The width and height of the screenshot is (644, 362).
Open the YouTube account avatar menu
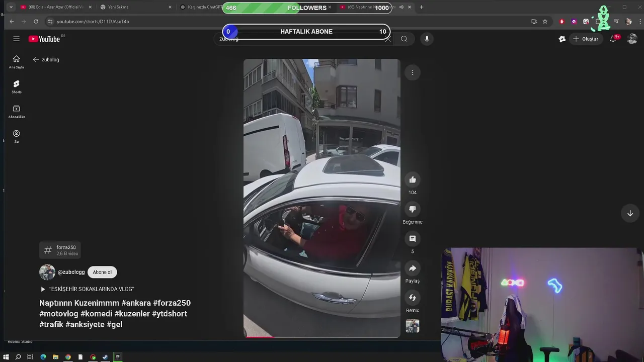pyautogui.click(x=632, y=39)
